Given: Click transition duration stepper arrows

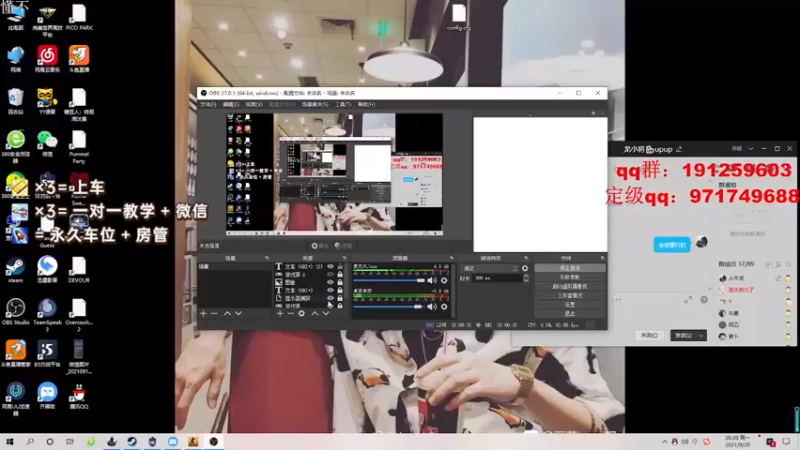Looking at the screenshot, I should point(526,278).
